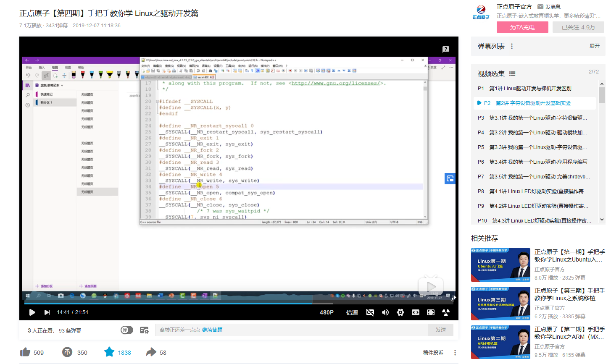
Task: Switch the player to widescreen mode
Action: [x=416, y=312]
